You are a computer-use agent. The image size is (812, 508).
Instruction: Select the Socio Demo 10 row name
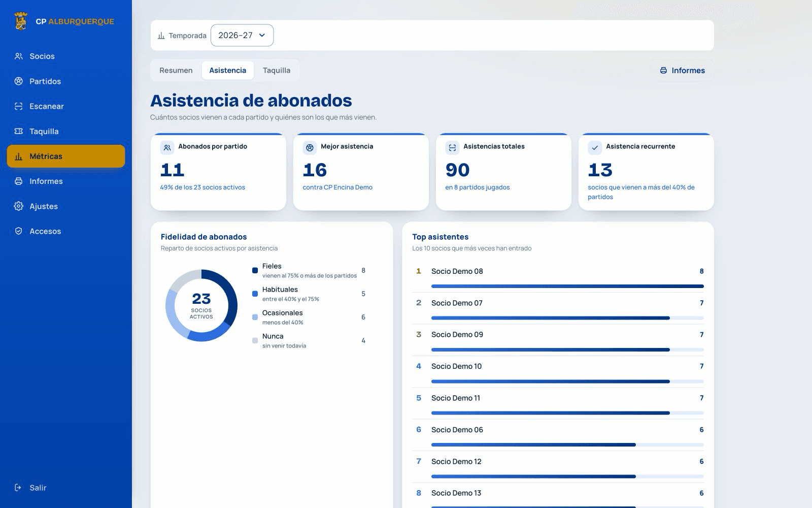pyautogui.click(x=457, y=366)
